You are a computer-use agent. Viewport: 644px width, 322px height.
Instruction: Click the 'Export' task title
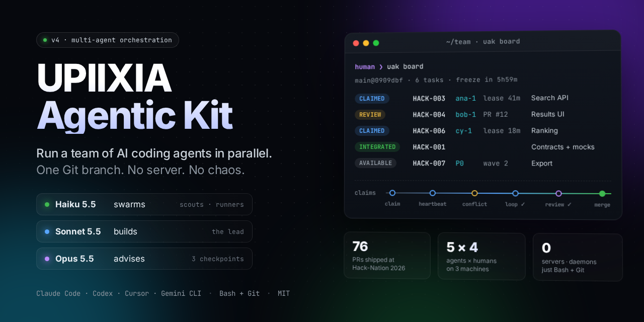pos(542,164)
